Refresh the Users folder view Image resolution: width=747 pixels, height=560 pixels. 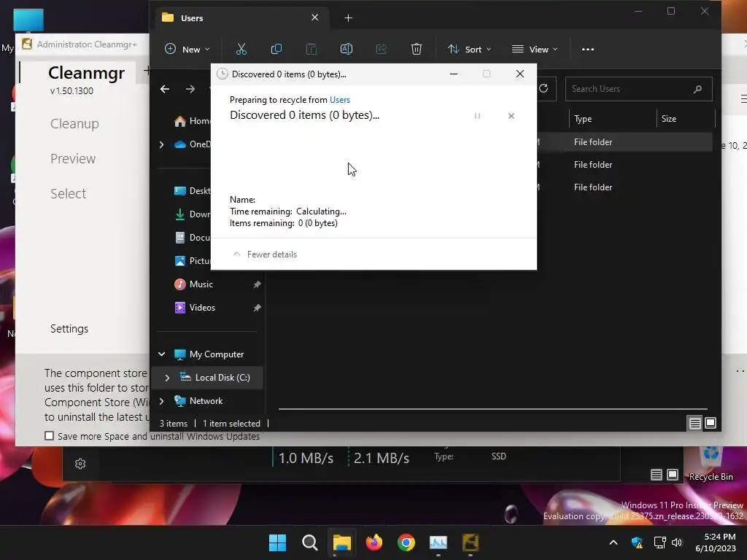point(543,88)
